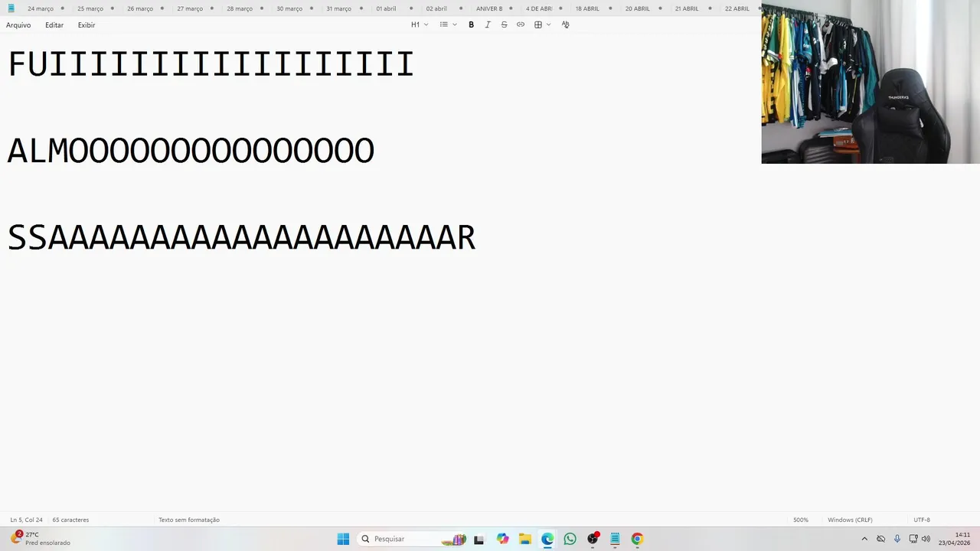Open the clock showing 14:11

955,539
